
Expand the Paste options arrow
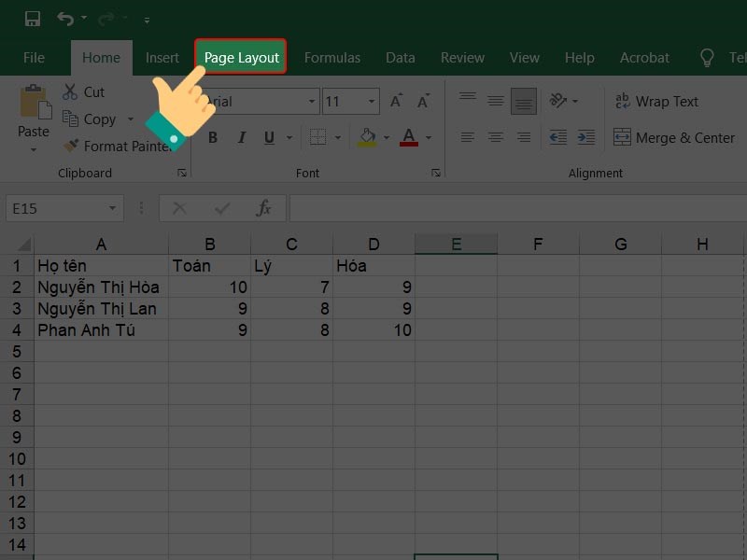(34, 149)
